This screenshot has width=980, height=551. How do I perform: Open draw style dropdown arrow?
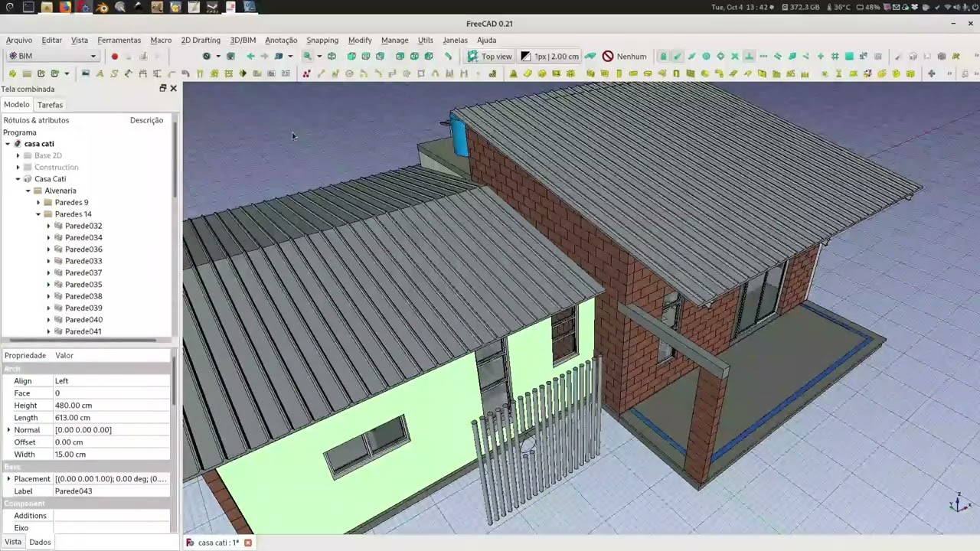pyautogui.click(x=218, y=56)
